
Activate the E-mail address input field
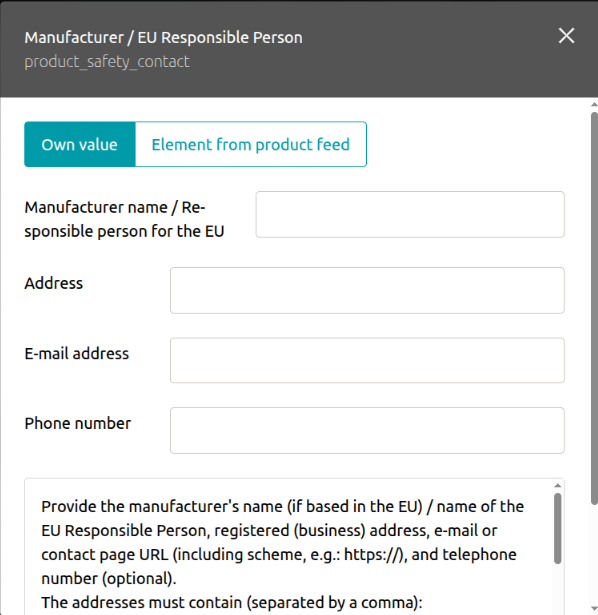(x=367, y=360)
